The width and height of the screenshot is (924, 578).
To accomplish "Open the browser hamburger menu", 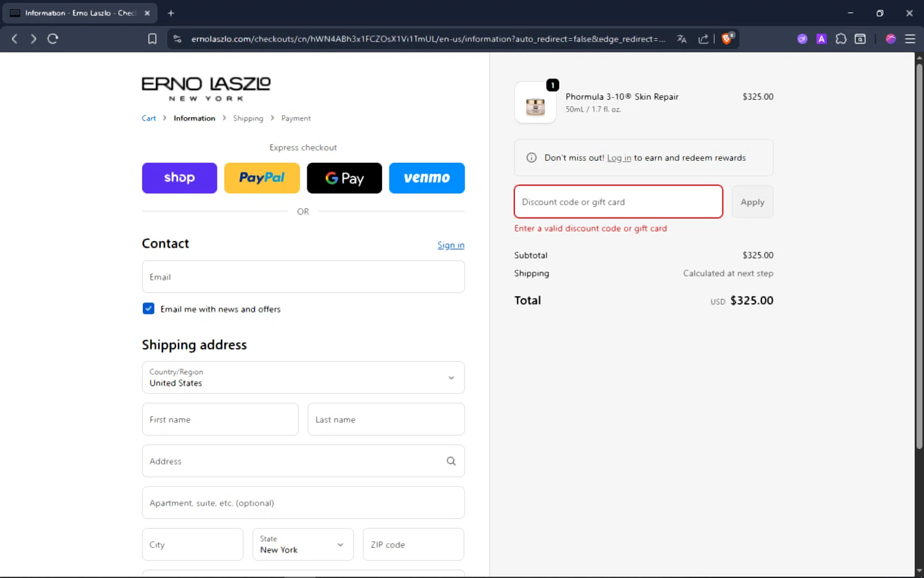I will tap(910, 39).
